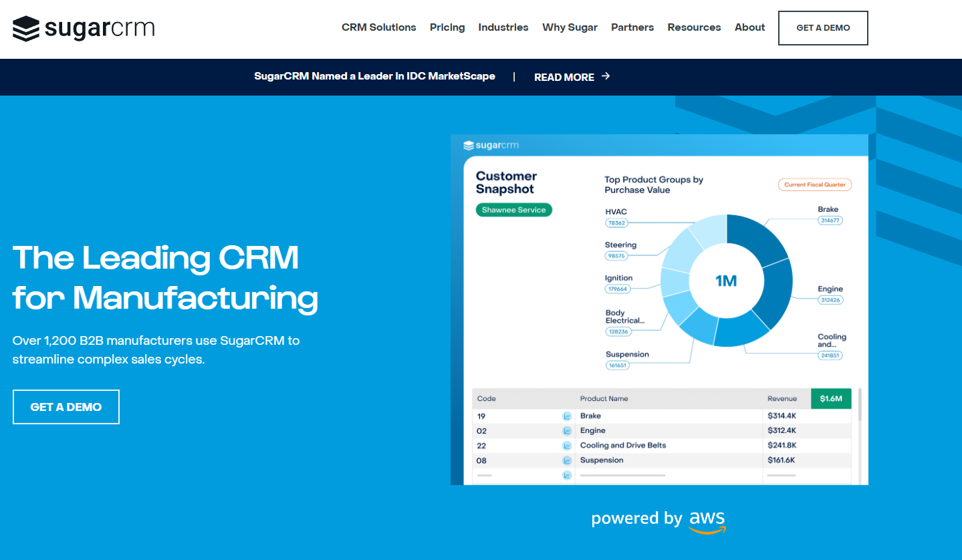Select the trend icon in the blank bottom row
This screenshot has width=962, height=560.
[x=566, y=474]
